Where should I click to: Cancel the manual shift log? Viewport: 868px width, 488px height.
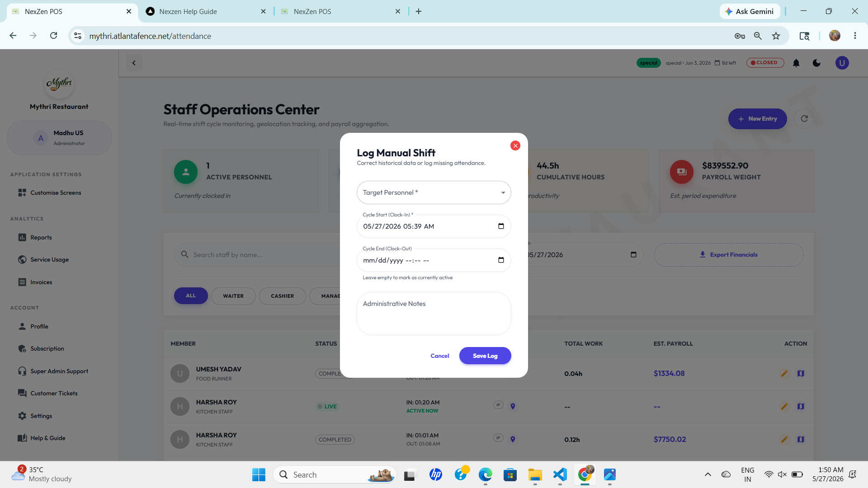pos(439,356)
